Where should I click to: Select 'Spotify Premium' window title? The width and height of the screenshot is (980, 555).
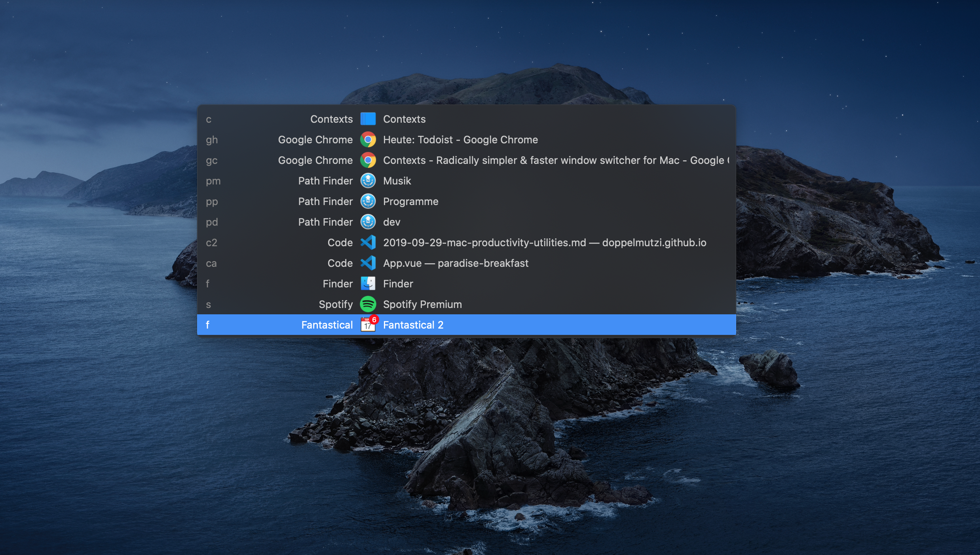coord(422,304)
